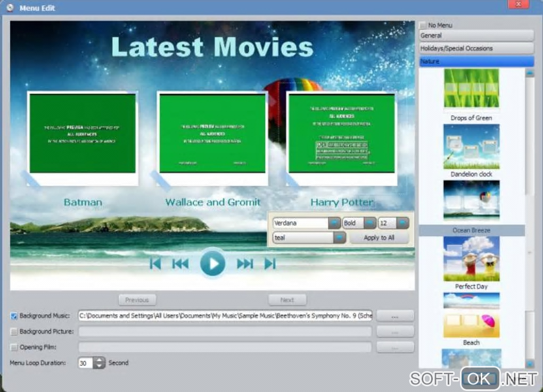The width and height of the screenshot is (543, 392).
Task: Click the Wallace and Gromit caption text
Action: (212, 202)
